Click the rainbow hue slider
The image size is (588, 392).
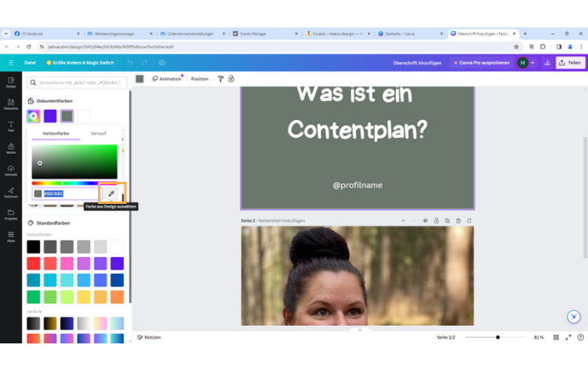(74, 183)
